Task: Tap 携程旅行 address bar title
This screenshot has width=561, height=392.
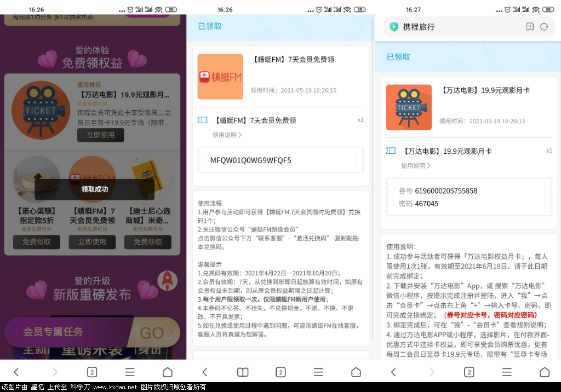Action: [x=419, y=26]
